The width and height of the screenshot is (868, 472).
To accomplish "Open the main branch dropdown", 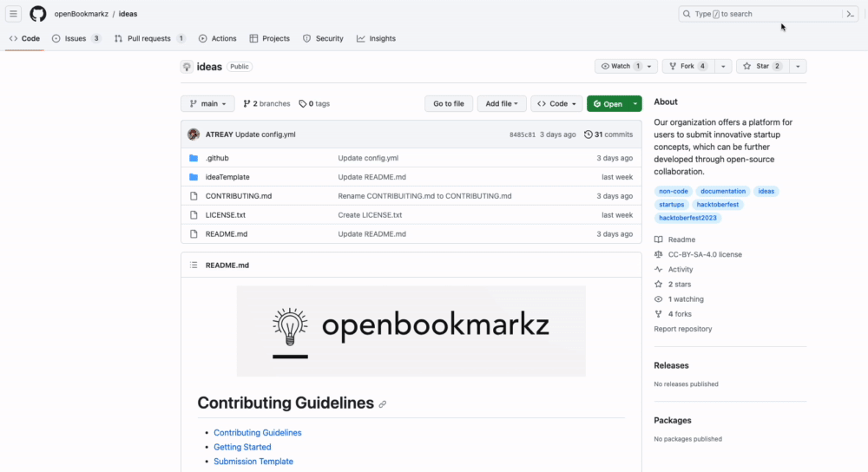I will coord(207,103).
